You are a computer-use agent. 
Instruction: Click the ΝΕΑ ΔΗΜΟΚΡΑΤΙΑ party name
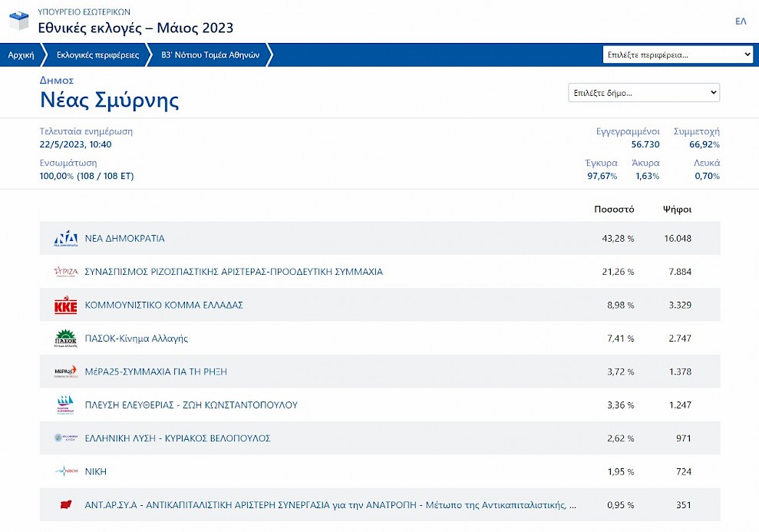pyautogui.click(x=124, y=239)
